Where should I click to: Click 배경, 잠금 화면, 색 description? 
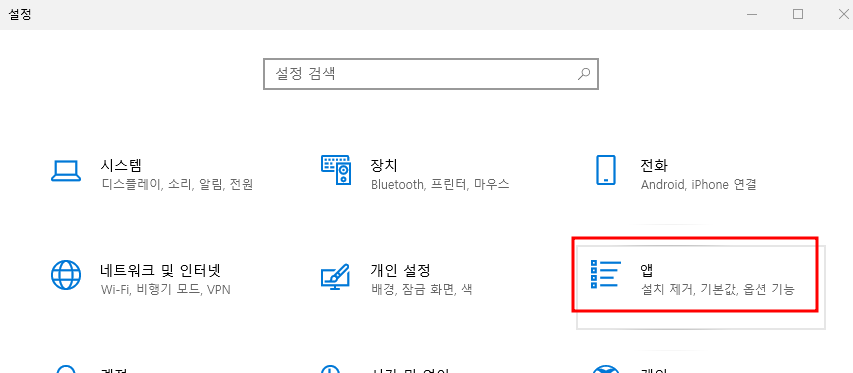[421, 289]
